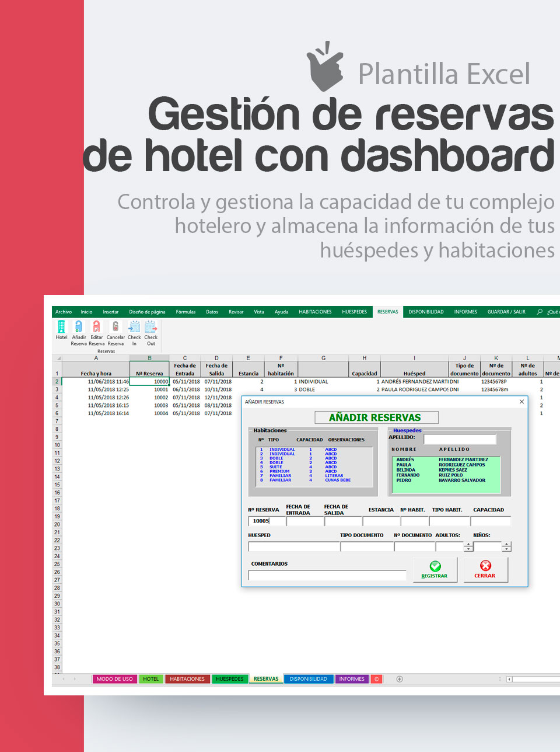This screenshot has width=560, height=752.
Task: Open the GUARDAR / SALIR ribbon tab
Action: coord(506,312)
